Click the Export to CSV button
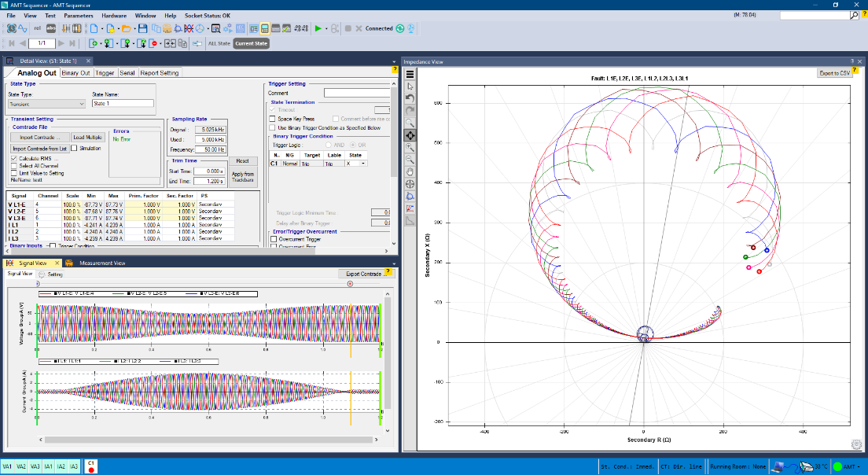868x475 pixels. point(834,73)
